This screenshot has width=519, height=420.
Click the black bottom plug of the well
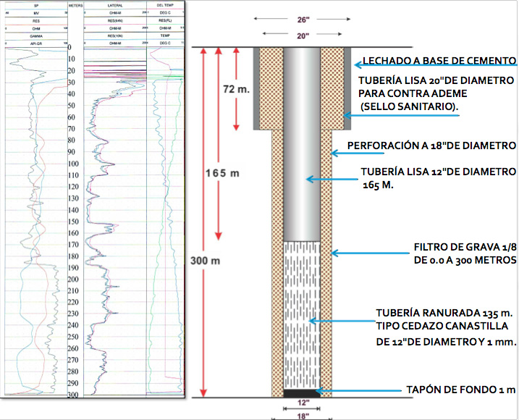point(302,393)
